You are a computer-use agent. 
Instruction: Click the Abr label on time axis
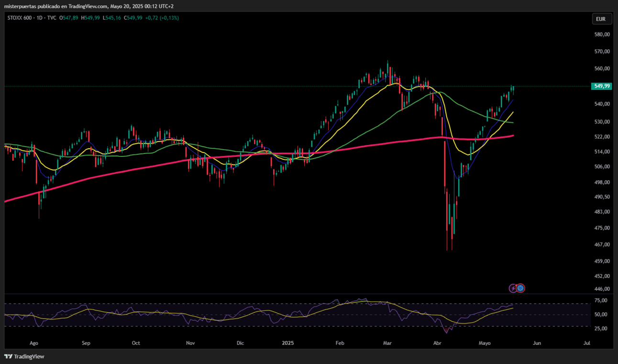tap(437, 343)
